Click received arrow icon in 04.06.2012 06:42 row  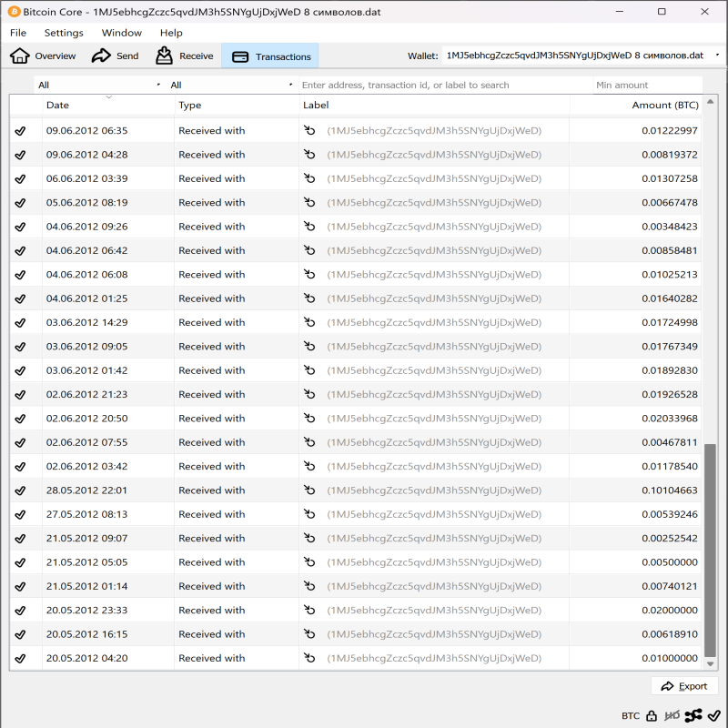[309, 250]
